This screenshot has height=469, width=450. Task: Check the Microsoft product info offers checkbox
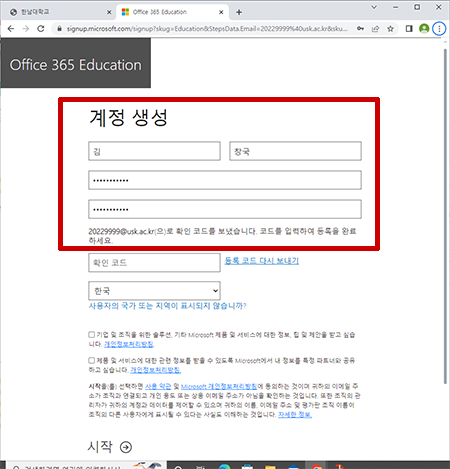pyautogui.click(x=92, y=334)
